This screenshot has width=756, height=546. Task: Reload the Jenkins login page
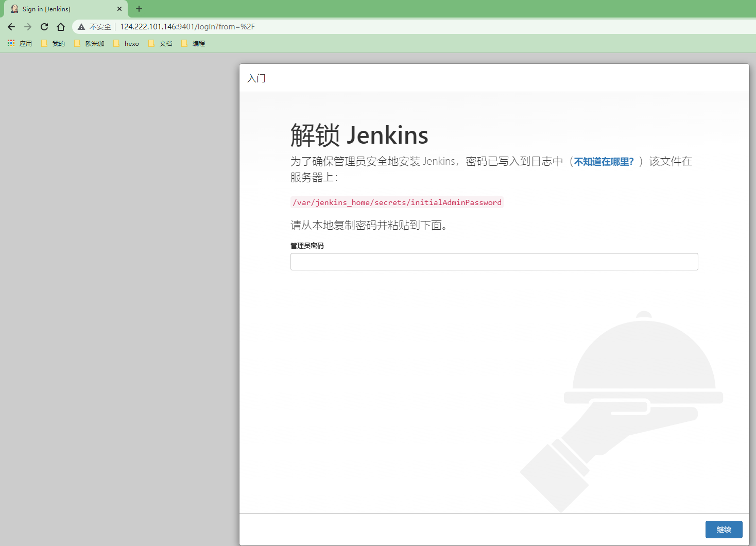point(44,27)
